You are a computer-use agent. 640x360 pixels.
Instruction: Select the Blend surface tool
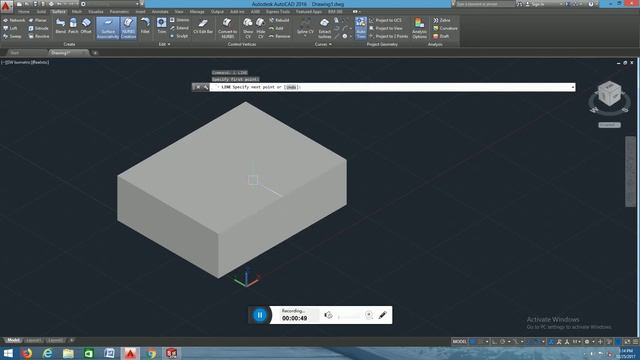tap(60, 26)
